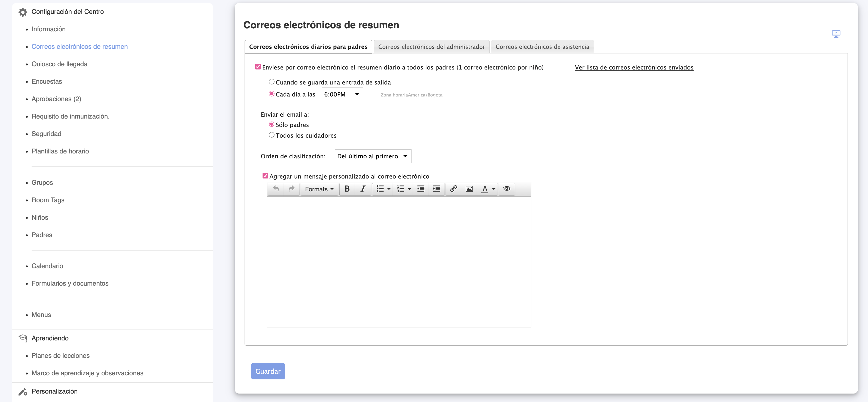
Task: Open the 6:00PM time dropdown
Action: tap(342, 94)
